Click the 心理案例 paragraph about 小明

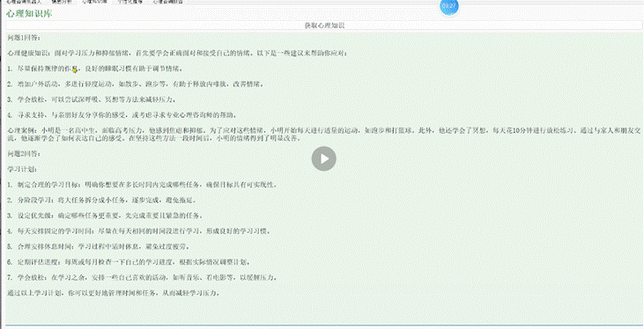[324, 135]
